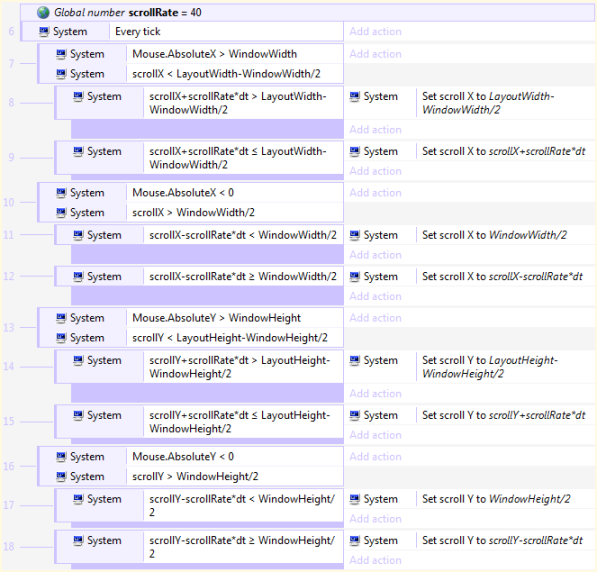Viewport: 597px width, 572px height.
Task: Click System icon of Set scroll X to WindowWidth/2
Action: [x=354, y=235]
